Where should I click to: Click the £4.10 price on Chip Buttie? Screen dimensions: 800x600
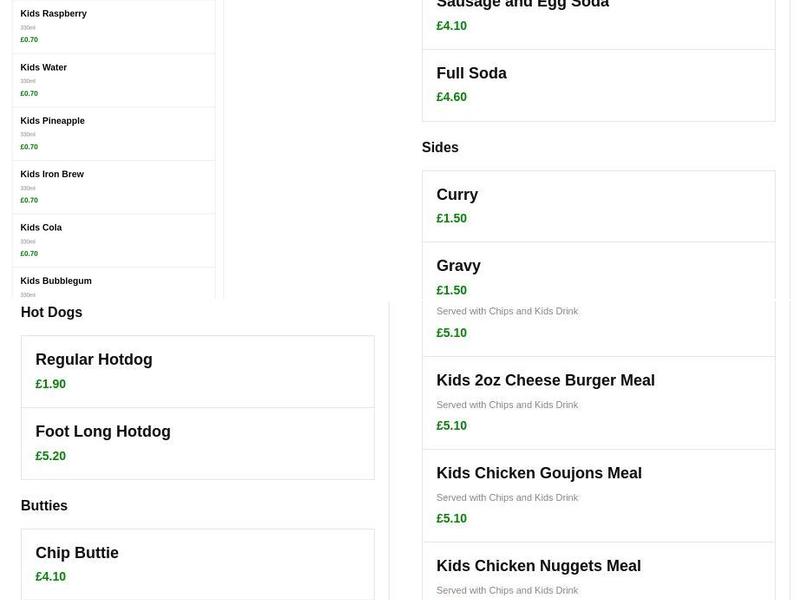(50, 576)
